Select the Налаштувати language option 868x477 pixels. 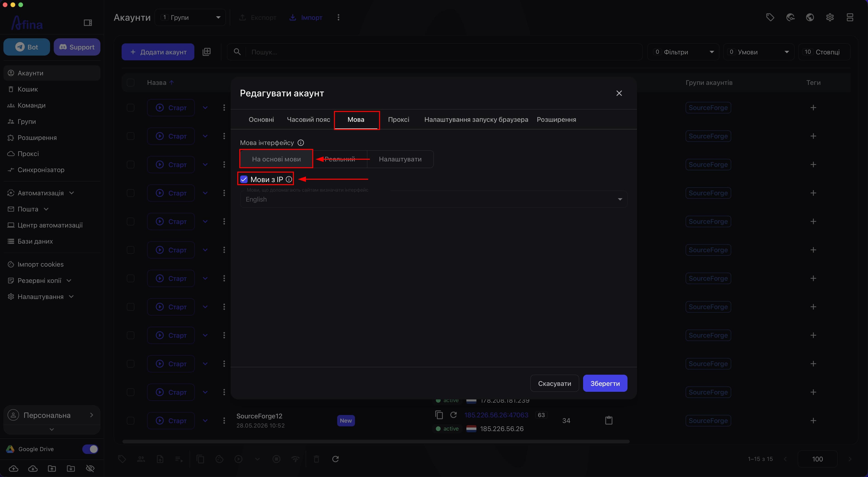tap(400, 159)
